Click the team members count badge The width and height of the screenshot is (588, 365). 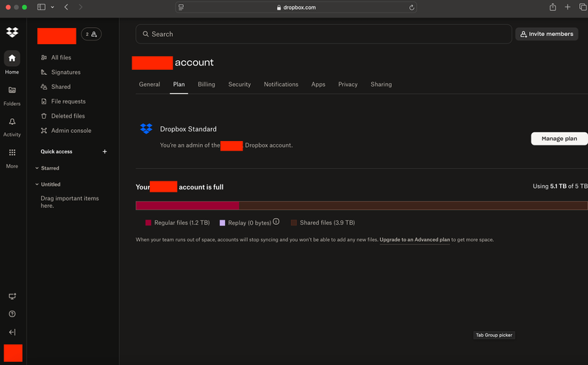[x=91, y=34]
